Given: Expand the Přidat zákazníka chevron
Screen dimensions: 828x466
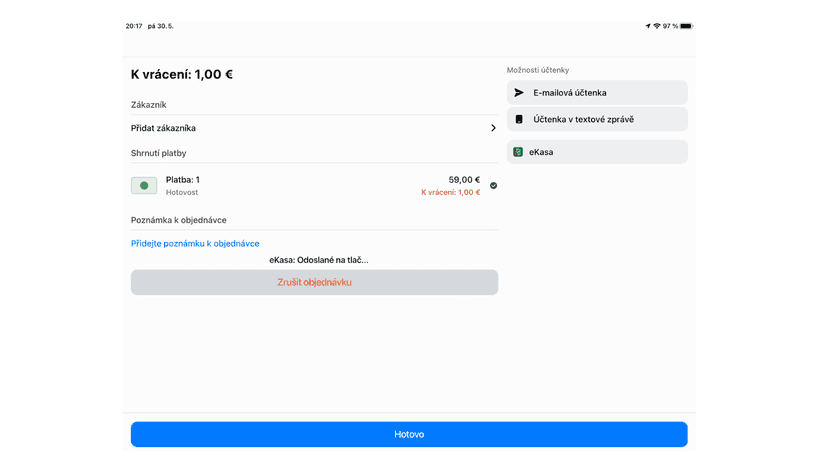Looking at the screenshot, I should 493,128.
